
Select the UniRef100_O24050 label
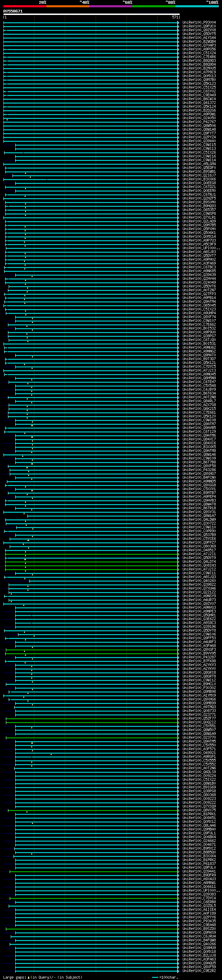coord(199,118)
